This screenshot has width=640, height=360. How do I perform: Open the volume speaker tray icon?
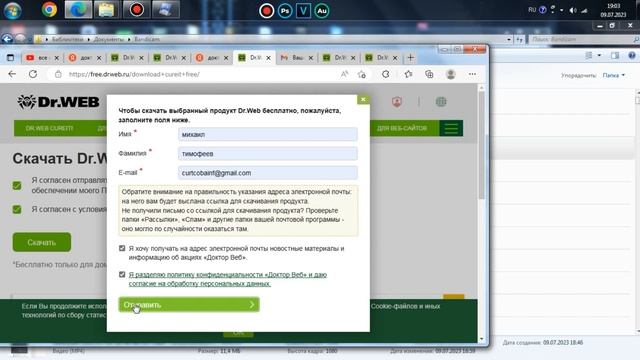point(573,10)
